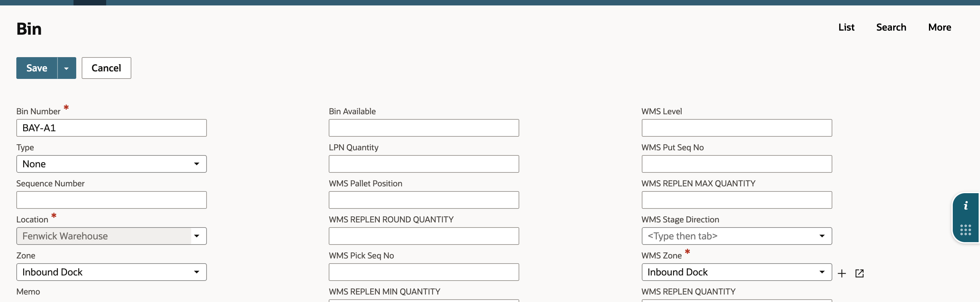Click the Bin page title
Viewport: 980px width, 302px height.
click(29, 29)
